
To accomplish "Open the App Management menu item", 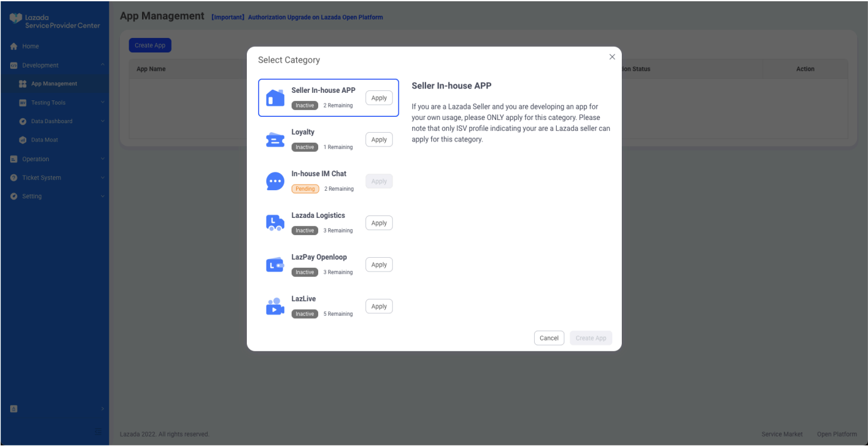I will coord(54,83).
